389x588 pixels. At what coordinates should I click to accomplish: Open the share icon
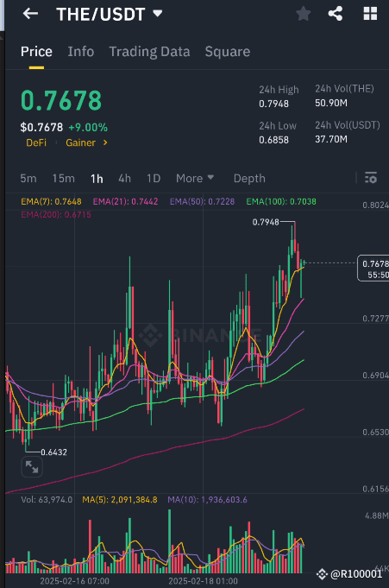pyautogui.click(x=336, y=14)
